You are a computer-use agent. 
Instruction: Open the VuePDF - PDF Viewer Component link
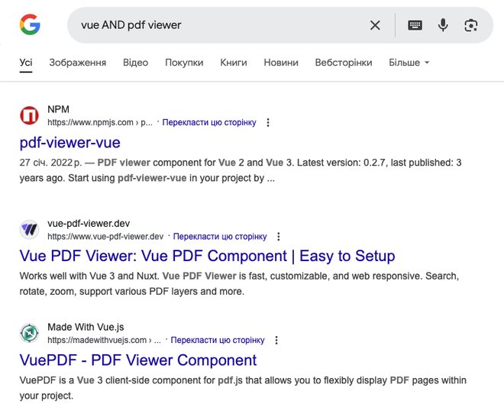pyautogui.click(x=138, y=360)
